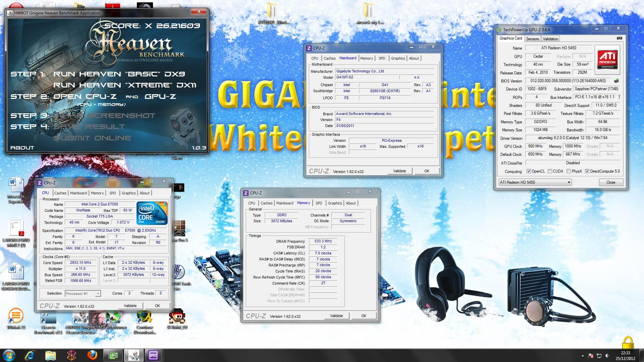This screenshot has height=362, width=644.
Task: Switch to GPU-Z via taskbar icon
Action: click(113, 355)
